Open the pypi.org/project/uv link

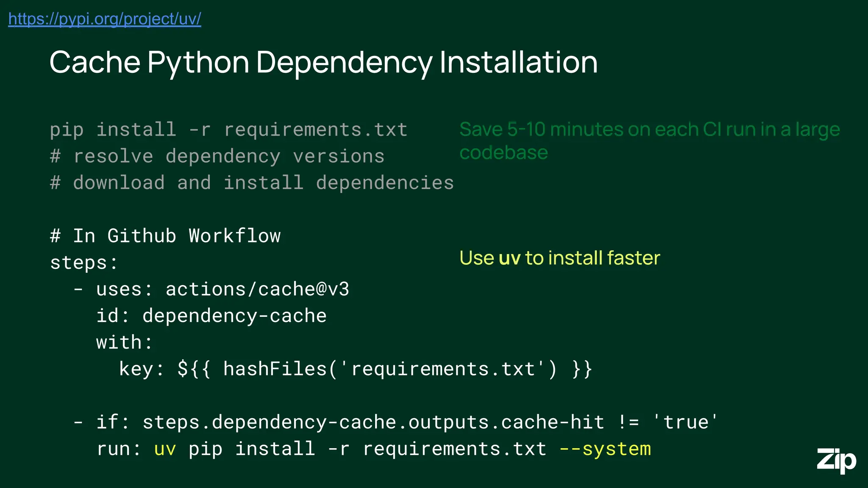pyautogui.click(x=105, y=19)
